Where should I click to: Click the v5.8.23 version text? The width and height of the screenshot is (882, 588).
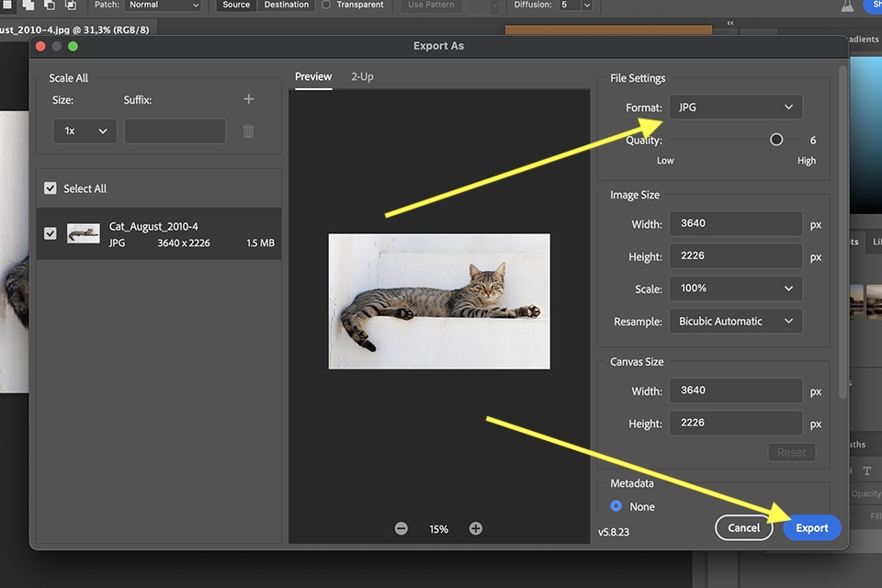tap(614, 532)
